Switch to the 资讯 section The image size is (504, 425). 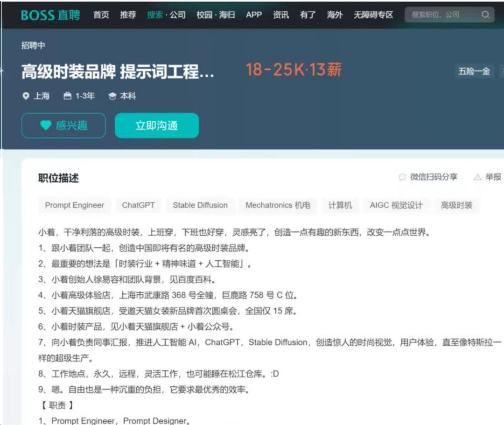(x=280, y=14)
